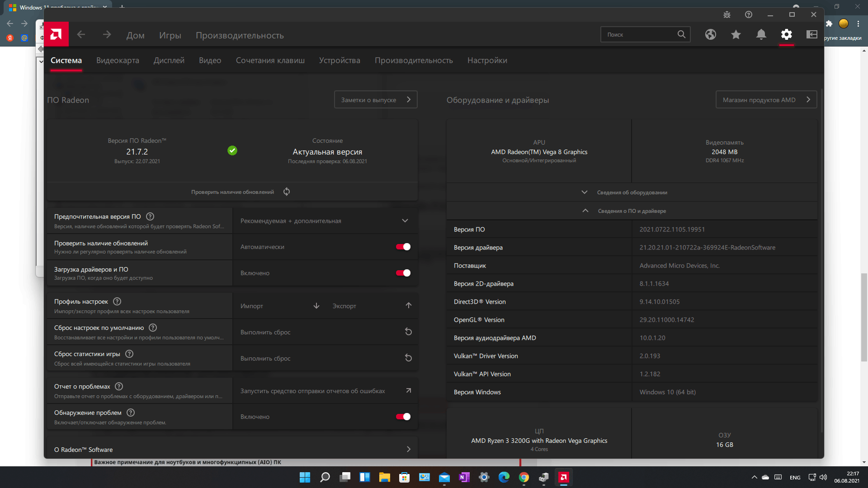
Task: Open help question mark in title bar
Action: [749, 14]
